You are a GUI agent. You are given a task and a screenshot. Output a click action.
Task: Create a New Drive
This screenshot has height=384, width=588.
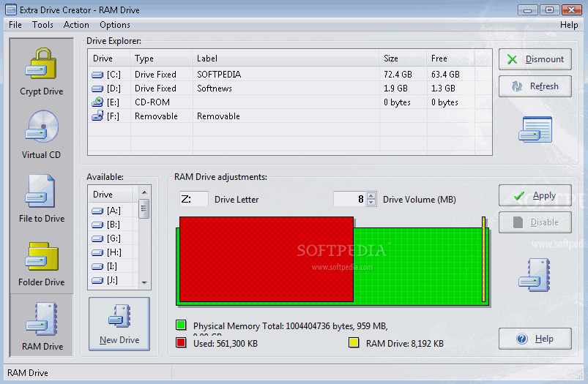pos(119,324)
